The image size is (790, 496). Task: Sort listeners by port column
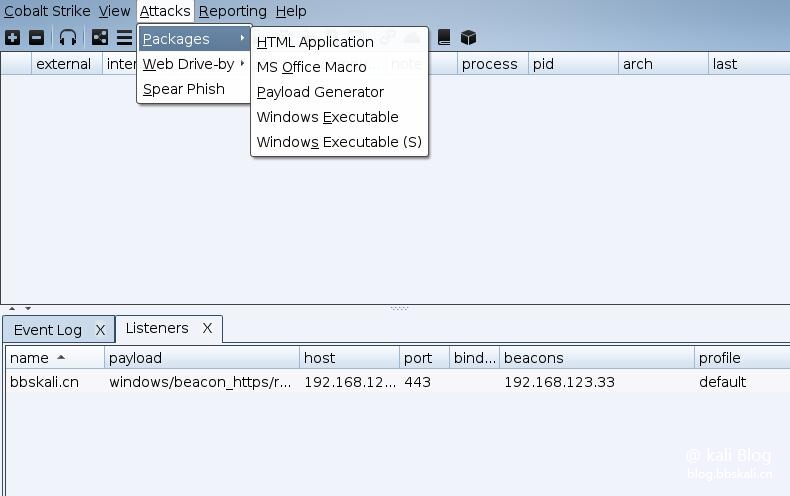coord(425,358)
